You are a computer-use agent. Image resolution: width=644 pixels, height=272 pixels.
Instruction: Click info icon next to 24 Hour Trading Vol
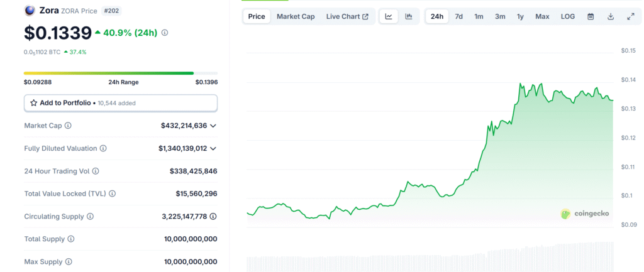96,171
